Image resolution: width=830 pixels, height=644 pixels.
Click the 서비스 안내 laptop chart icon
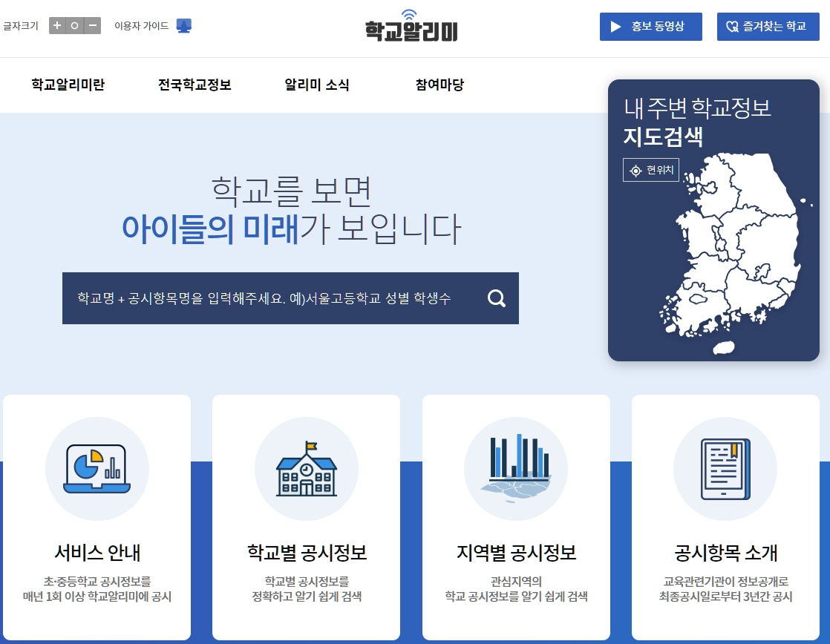pos(97,469)
